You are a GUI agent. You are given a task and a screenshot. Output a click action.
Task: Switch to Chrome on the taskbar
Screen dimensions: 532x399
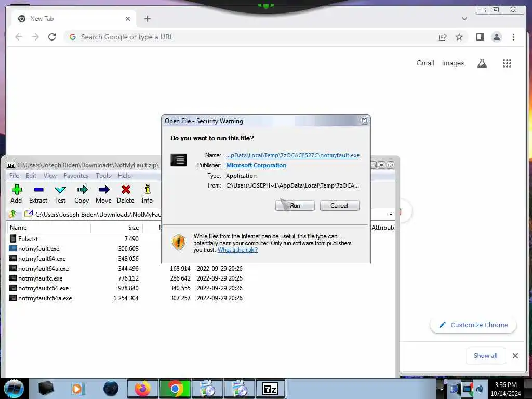175,389
